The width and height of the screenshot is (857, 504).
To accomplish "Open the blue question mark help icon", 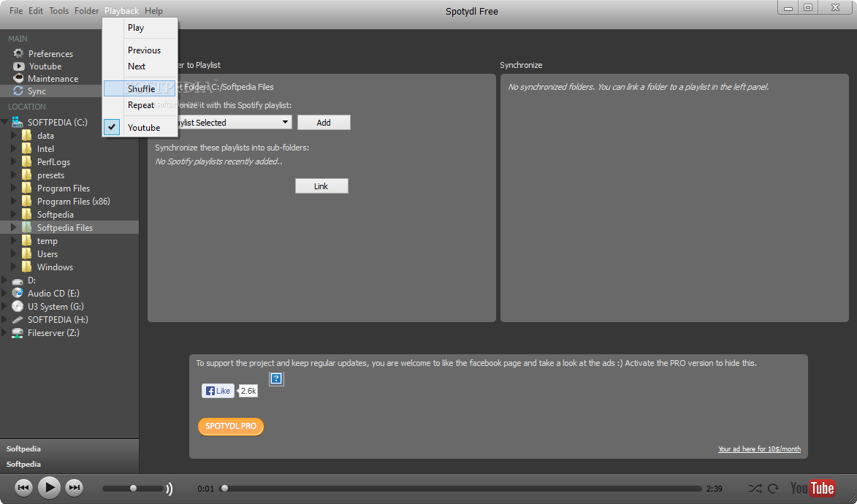I will pyautogui.click(x=277, y=378).
